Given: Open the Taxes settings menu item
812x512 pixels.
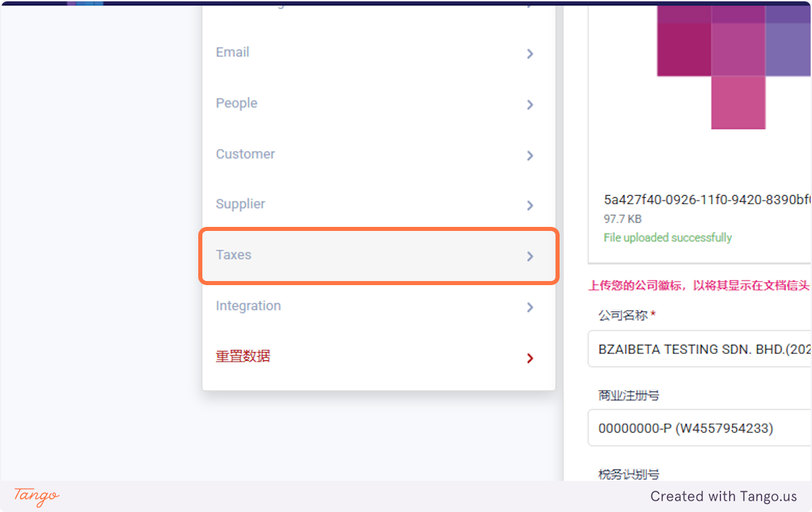Looking at the screenshot, I should (378, 255).
